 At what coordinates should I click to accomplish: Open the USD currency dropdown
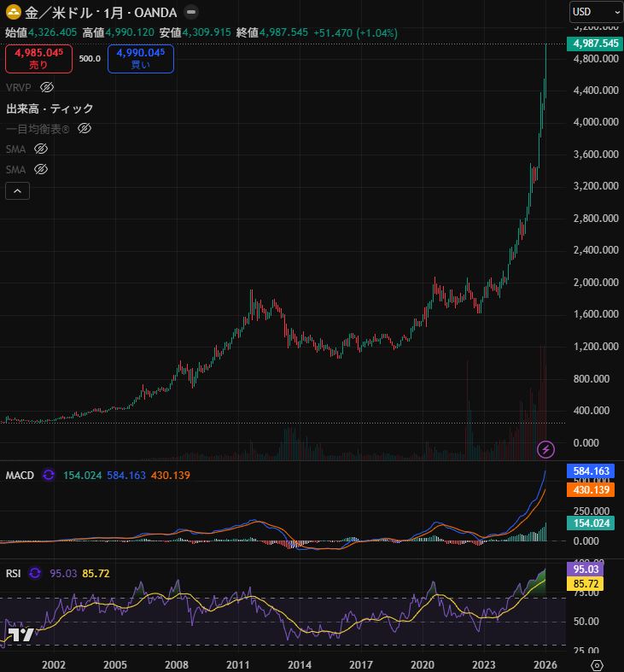pos(595,12)
